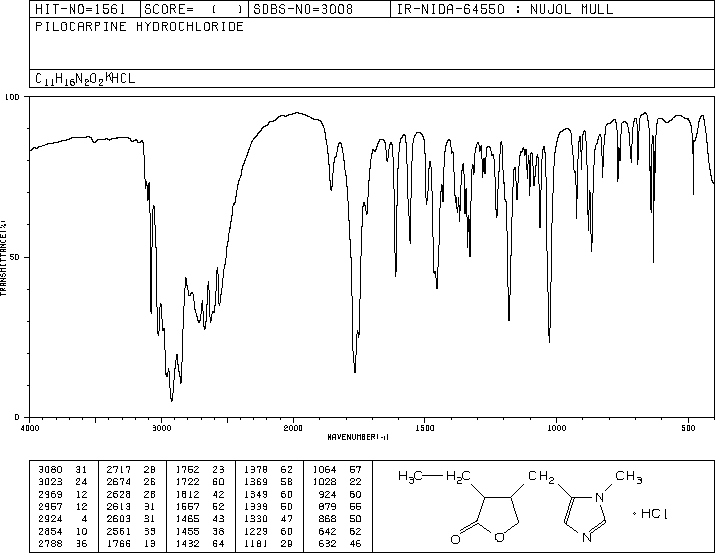
Task: Click the 2788 peak table entry
Action: tap(62, 543)
